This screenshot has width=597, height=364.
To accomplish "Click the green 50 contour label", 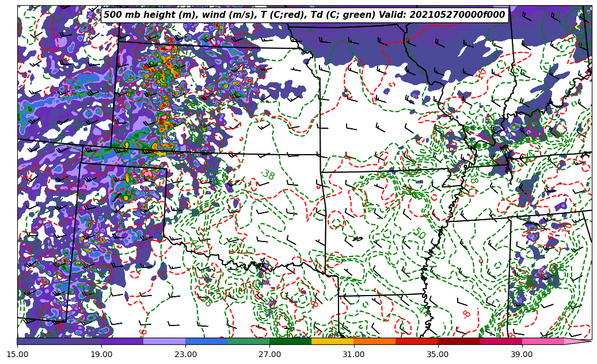I will coord(420,234).
